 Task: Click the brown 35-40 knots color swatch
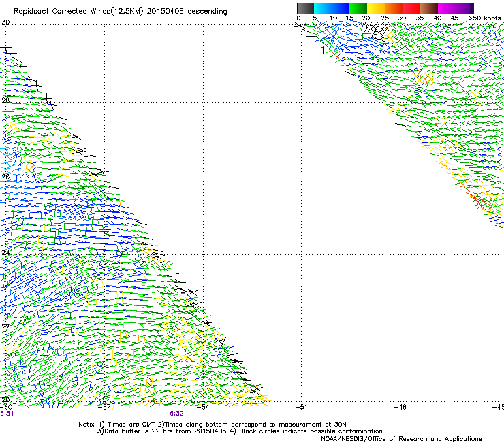(429, 8)
